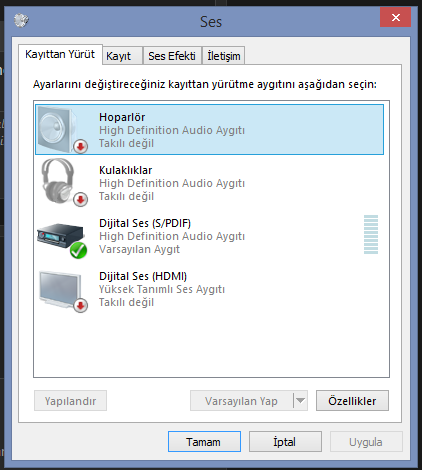Open the Varsayılan Yap dropdown arrow
The height and width of the screenshot is (470, 422).
tap(300, 400)
